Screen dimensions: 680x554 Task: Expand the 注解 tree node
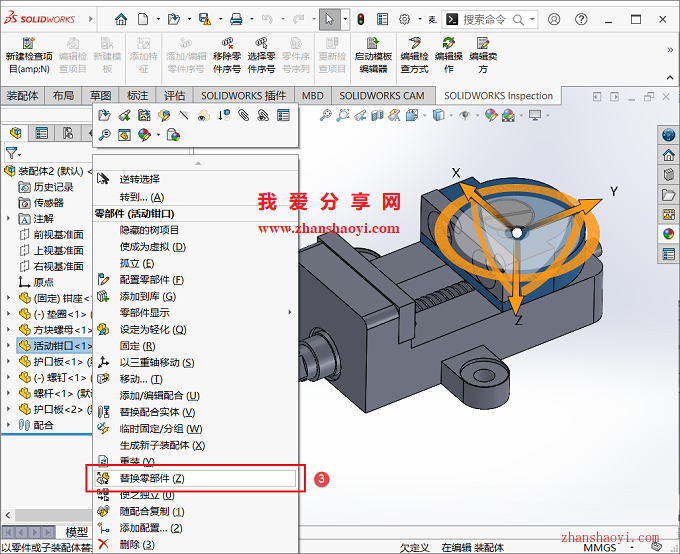[8, 219]
